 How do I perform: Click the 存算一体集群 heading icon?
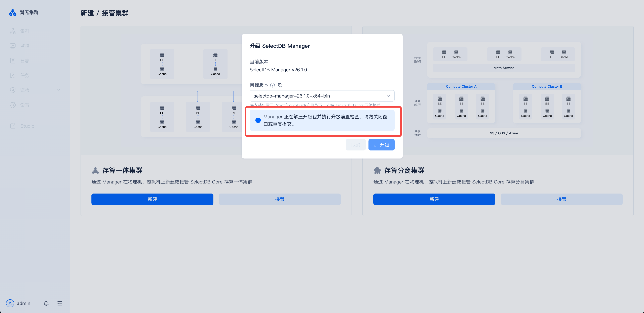(95, 170)
